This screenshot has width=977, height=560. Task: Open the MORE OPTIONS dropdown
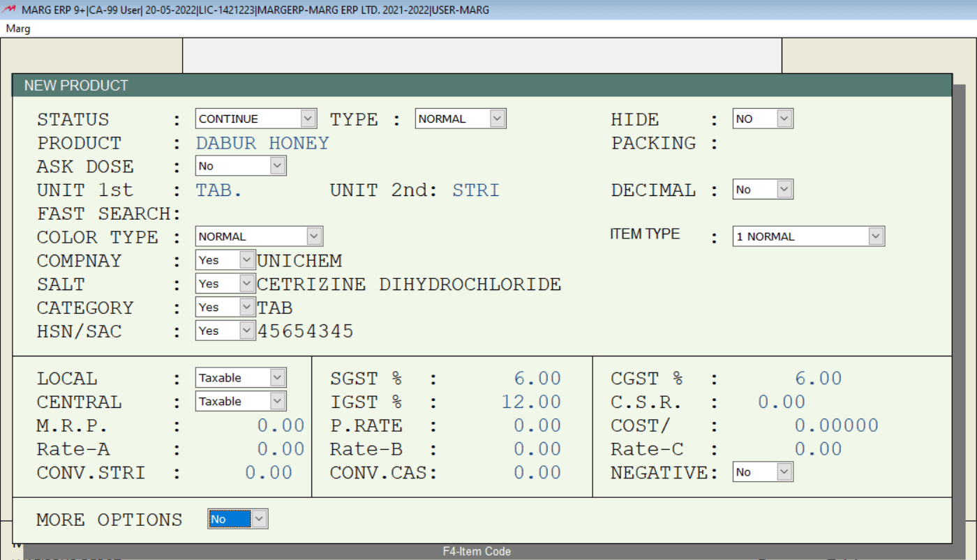pyautogui.click(x=238, y=520)
